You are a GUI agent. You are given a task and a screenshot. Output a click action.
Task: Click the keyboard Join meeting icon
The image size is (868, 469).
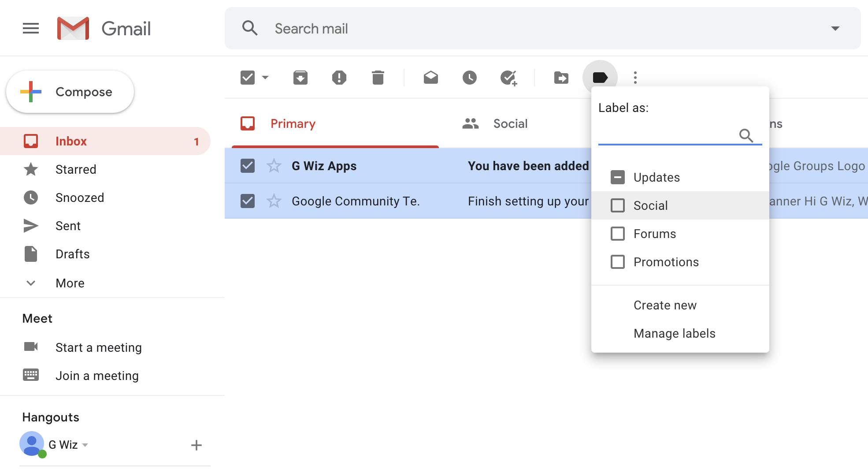[31, 375]
